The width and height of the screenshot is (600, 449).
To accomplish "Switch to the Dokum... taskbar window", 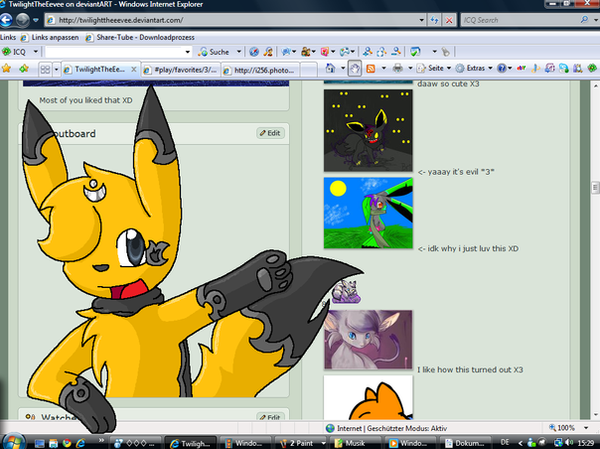I will [465, 443].
